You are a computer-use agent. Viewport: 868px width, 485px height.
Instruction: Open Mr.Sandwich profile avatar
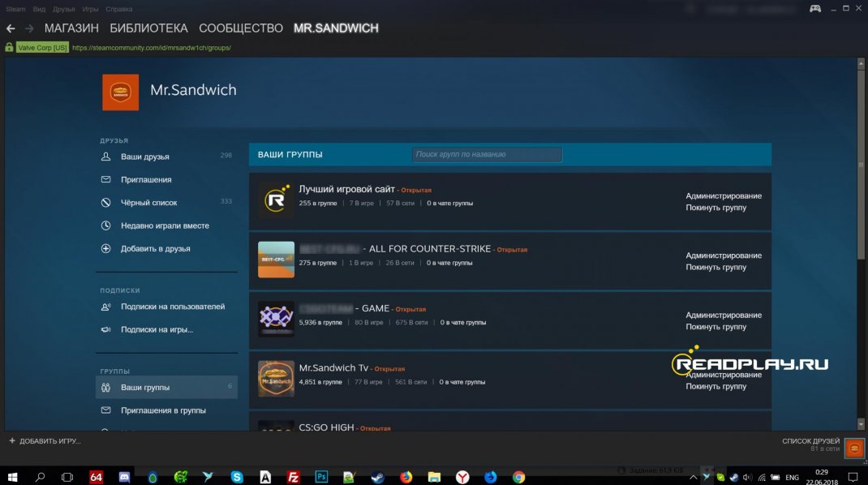(x=121, y=92)
